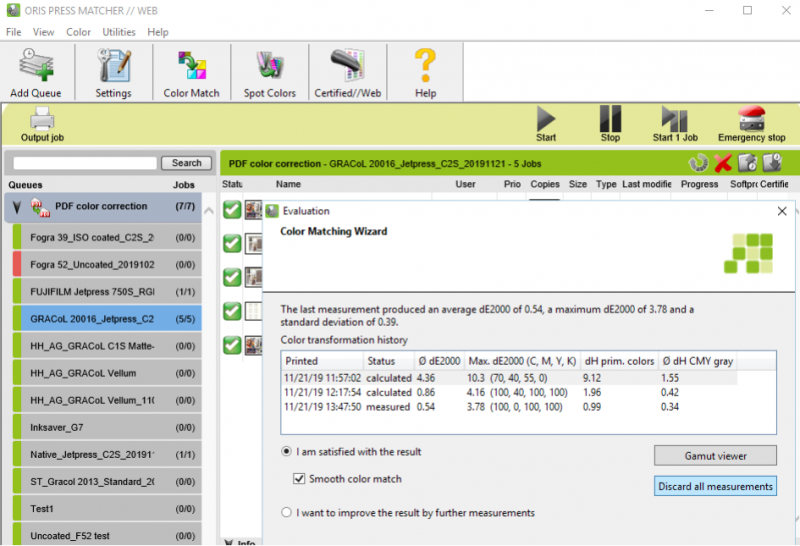Expand the Info panel at the bottom
Image resolution: width=800 pixels, height=546 pixels.
click(227, 543)
